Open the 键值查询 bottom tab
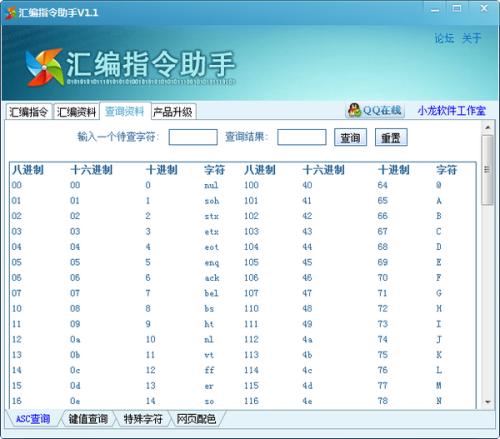Viewport: 500px width, 439px height. pos(88,419)
